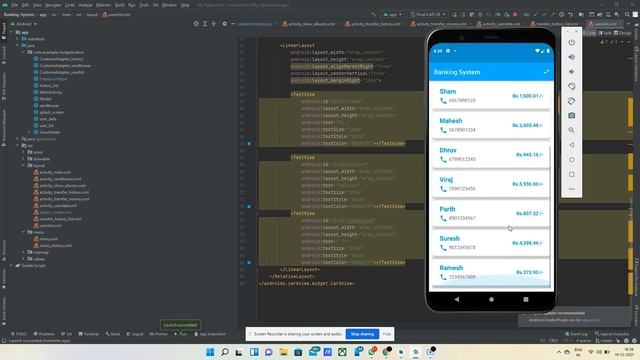640x360 pixels.
Task: Take an emulator screenshot with camera icon
Action: [x=571, y=116]
